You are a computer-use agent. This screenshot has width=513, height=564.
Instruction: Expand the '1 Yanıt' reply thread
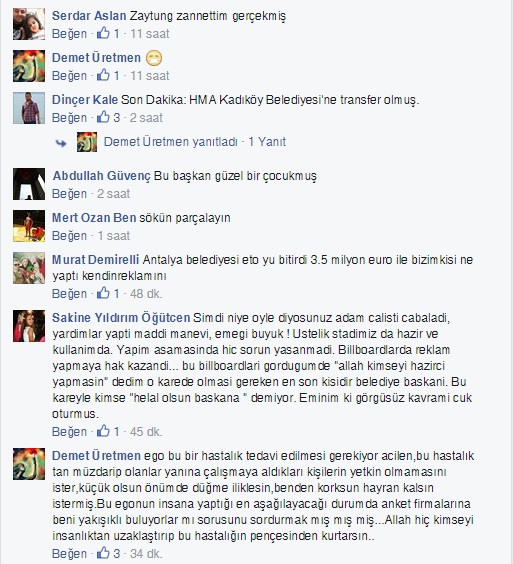(x=267, y=142)
